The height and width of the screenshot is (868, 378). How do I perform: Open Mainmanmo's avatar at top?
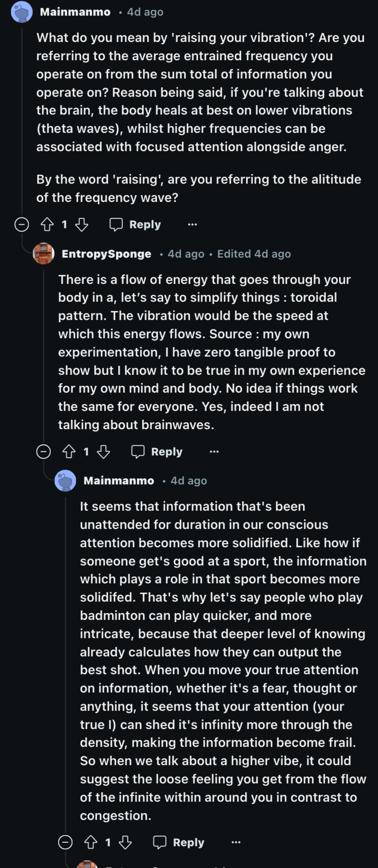[22, 12]
